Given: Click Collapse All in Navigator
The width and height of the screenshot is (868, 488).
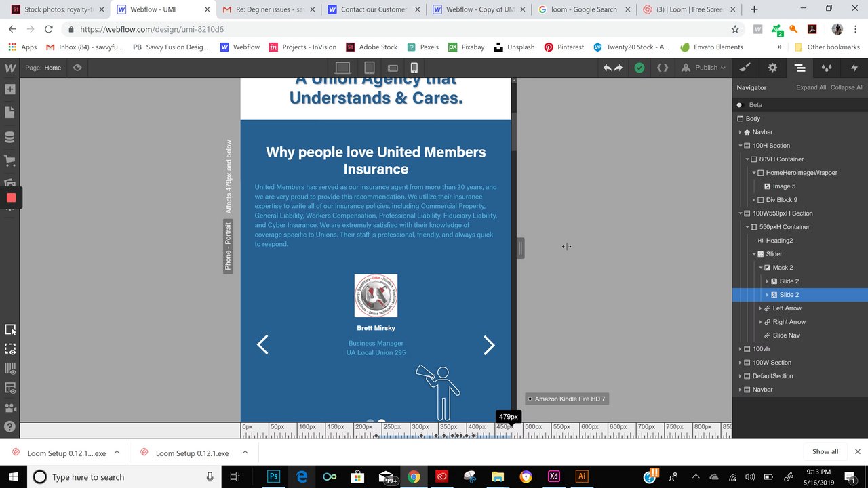Looking at the screenshot, I should tap(847, 87).
